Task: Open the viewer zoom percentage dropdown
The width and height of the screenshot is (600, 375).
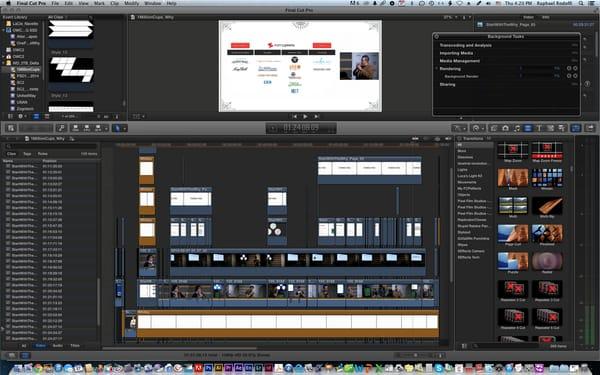Action: click(x=450, y=17)
